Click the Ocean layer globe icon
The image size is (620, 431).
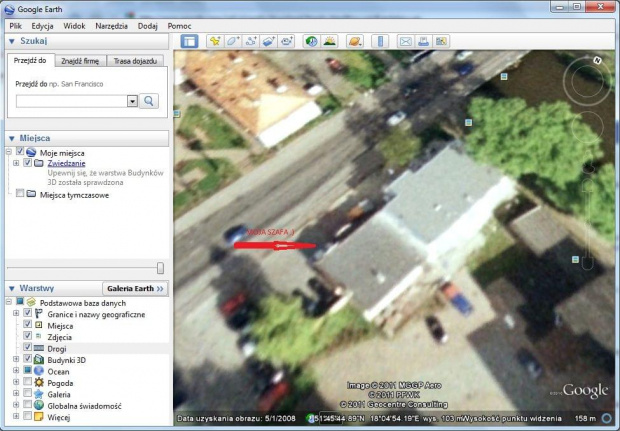39,371
